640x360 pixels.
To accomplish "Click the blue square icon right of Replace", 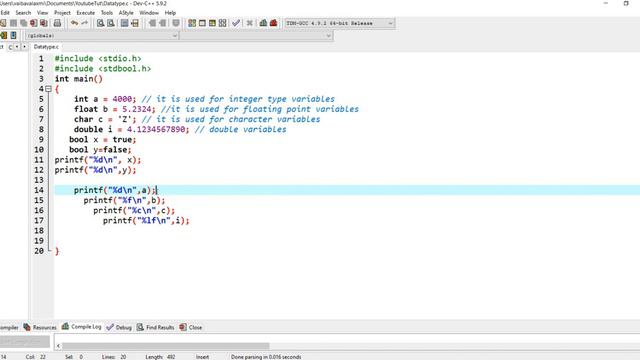I will tap(124, 23).
